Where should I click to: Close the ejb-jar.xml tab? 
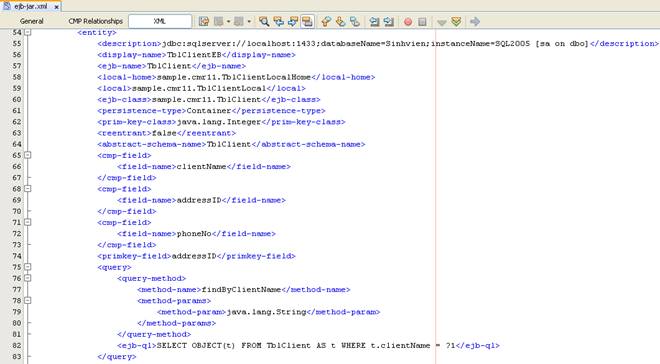[56, 7]
